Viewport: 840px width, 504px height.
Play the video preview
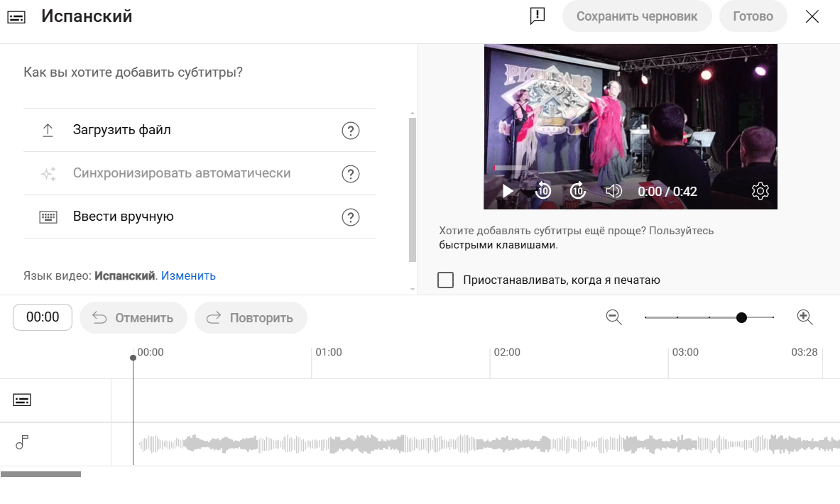[x=507, y=191]
